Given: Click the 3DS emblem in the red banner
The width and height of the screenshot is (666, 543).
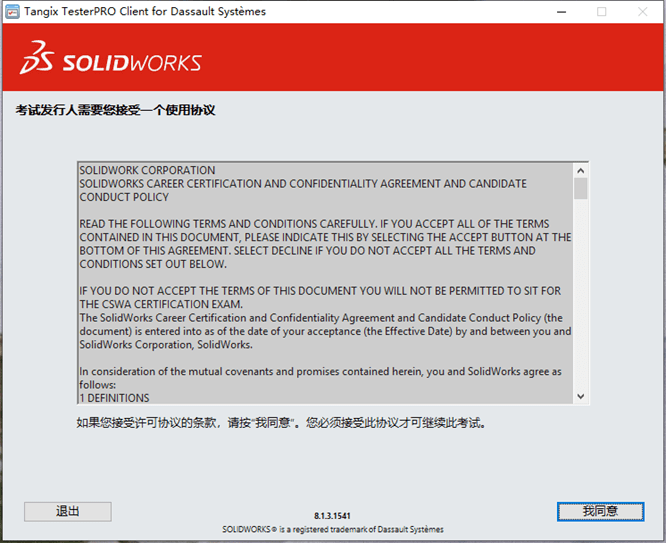Looking at the screenshot, I should coord(39,61).
